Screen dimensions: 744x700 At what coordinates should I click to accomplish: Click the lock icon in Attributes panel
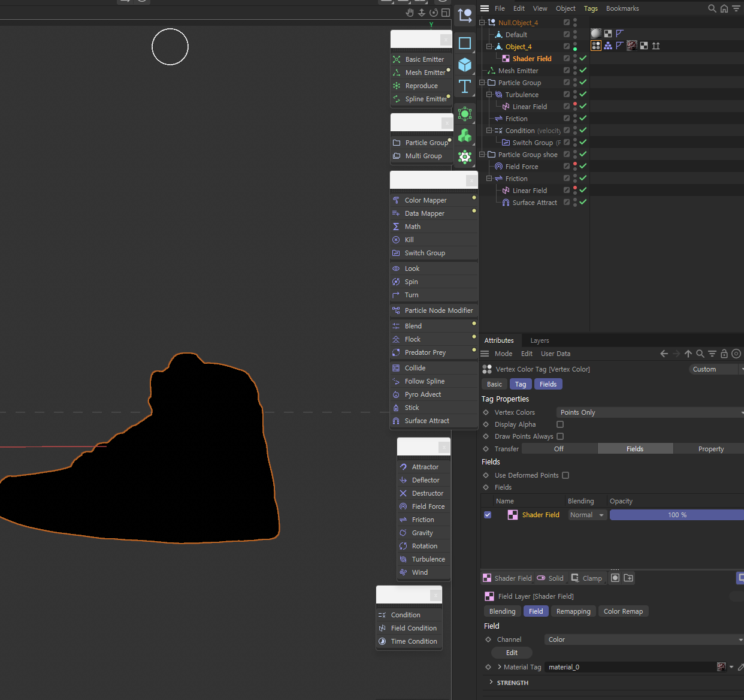point(724,354)
